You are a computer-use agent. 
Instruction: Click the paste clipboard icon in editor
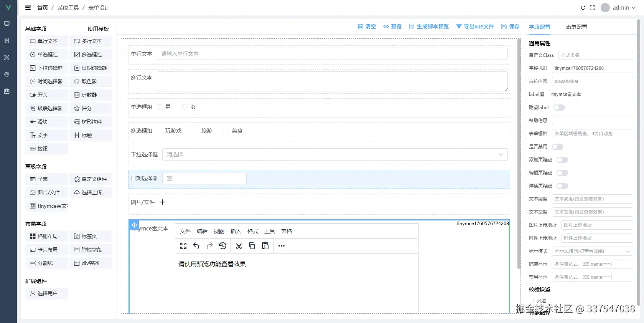click(x=265, y=246)
